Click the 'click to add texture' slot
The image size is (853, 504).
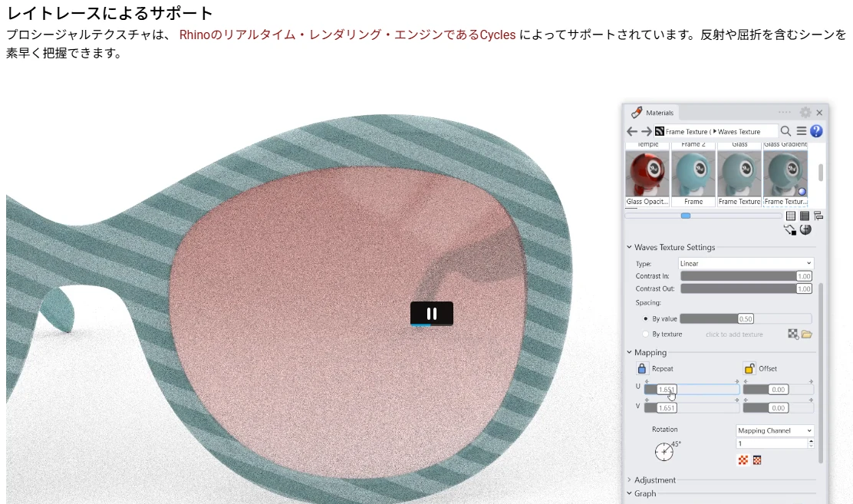[734, 334]
